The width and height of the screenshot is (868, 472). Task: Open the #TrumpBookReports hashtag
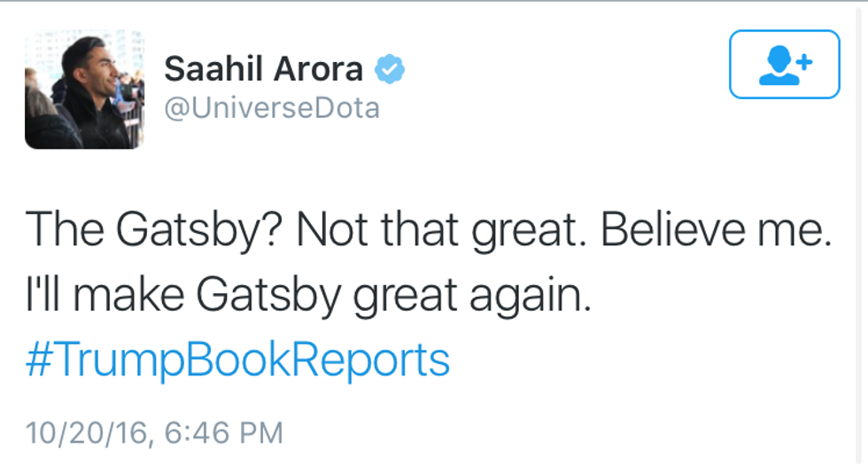tap(237, 361)
